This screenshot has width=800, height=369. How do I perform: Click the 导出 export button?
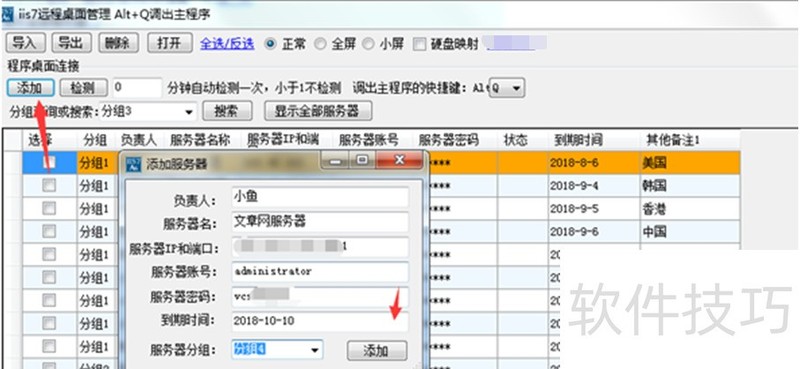[71, 43]
